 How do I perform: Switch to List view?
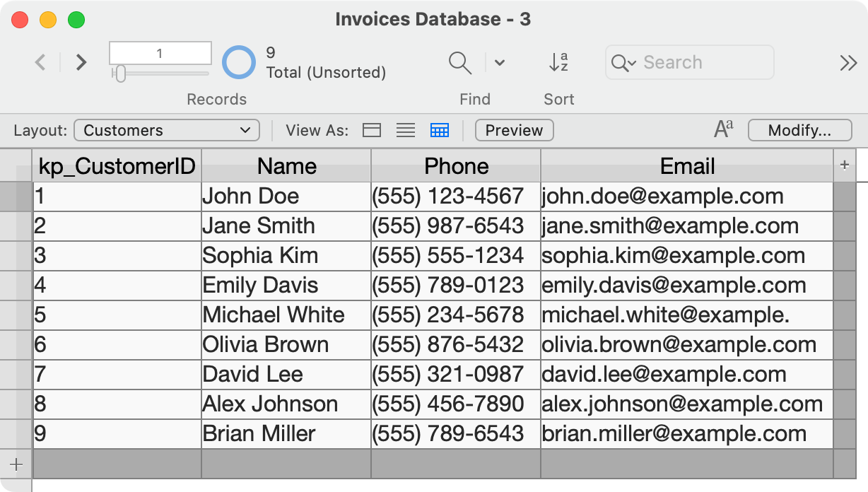click(405, 130)
